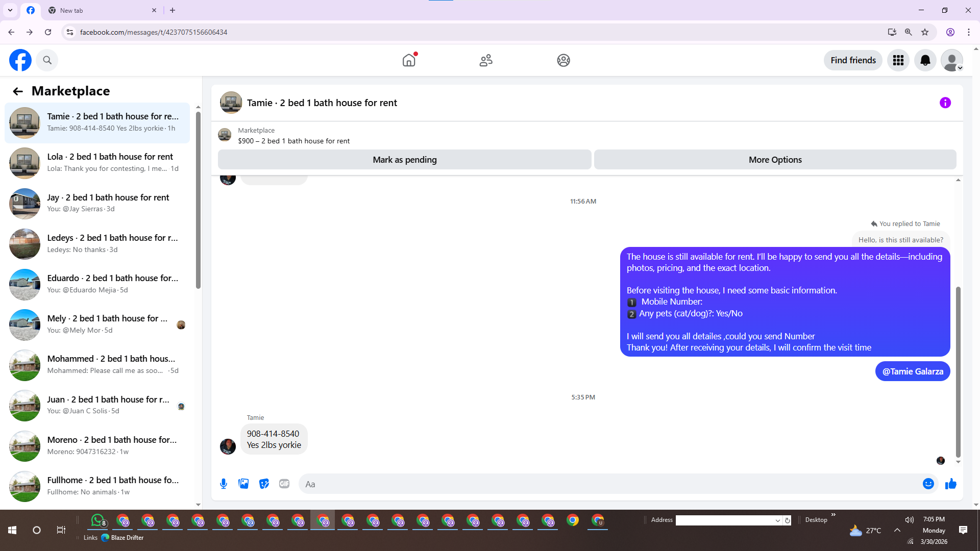980x551 pixels.
Task: Go back from Marketplace chats list
Action: coord(18,91)
